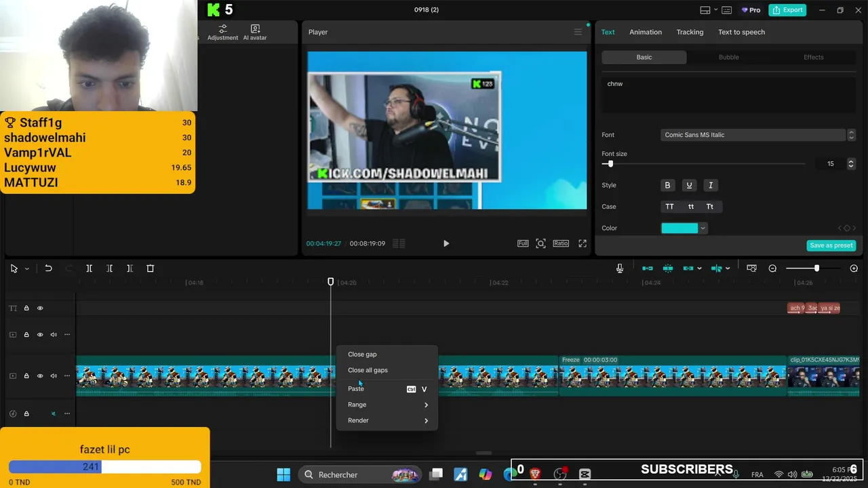Open the cyan text color swatch
This screenshot has height=488, width=868.
click(x=679, y=228)
